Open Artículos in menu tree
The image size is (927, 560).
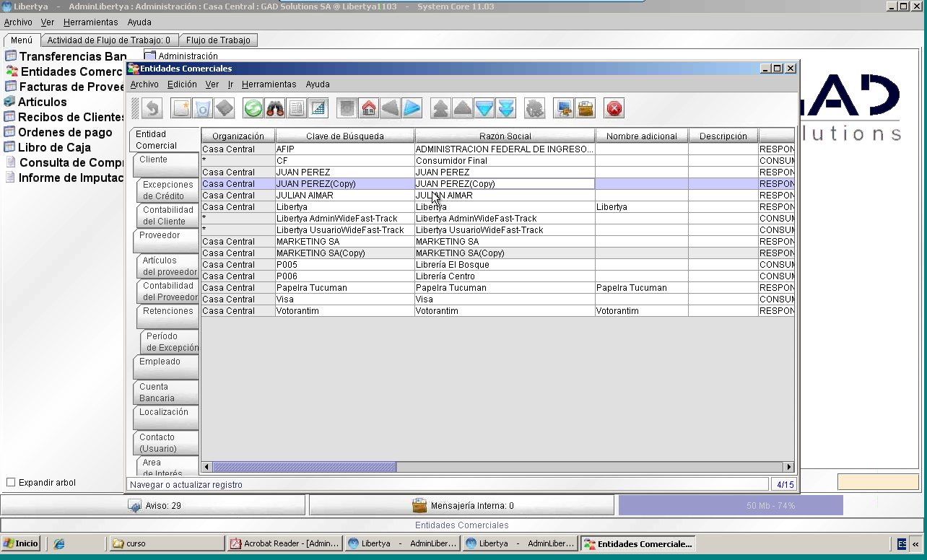click(x=35, y=102)
